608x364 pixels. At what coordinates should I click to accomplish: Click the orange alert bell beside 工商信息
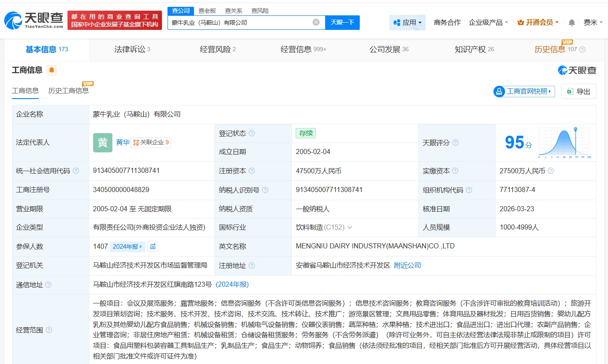pos(52,70)
